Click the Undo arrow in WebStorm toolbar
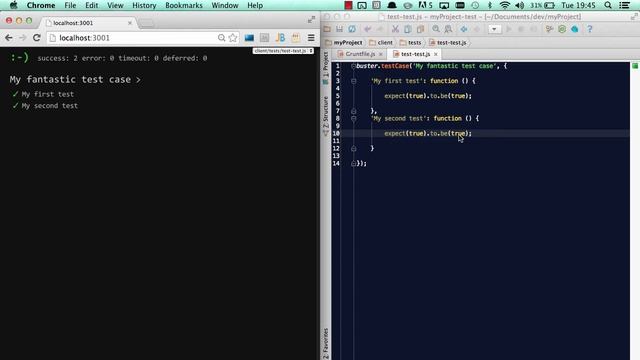Image resolution: width=640 pixels, height=360 pixels. pyautogui.click(x=367, y=29)
